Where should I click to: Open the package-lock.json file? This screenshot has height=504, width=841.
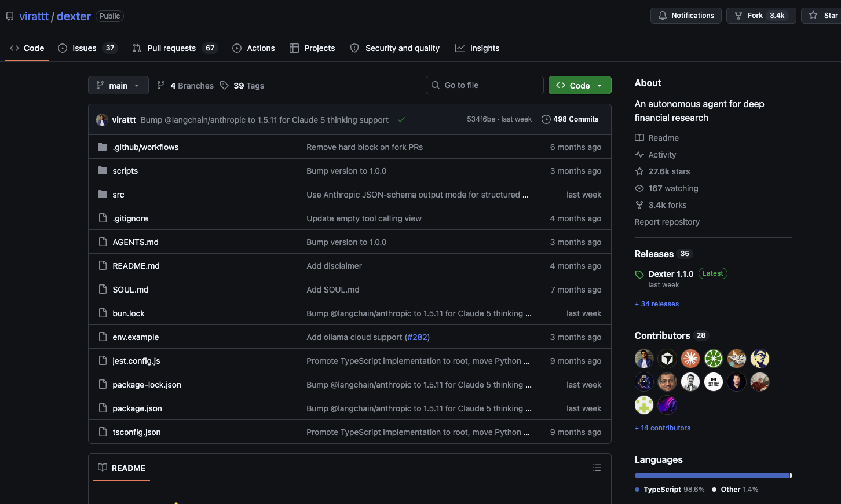147,385
